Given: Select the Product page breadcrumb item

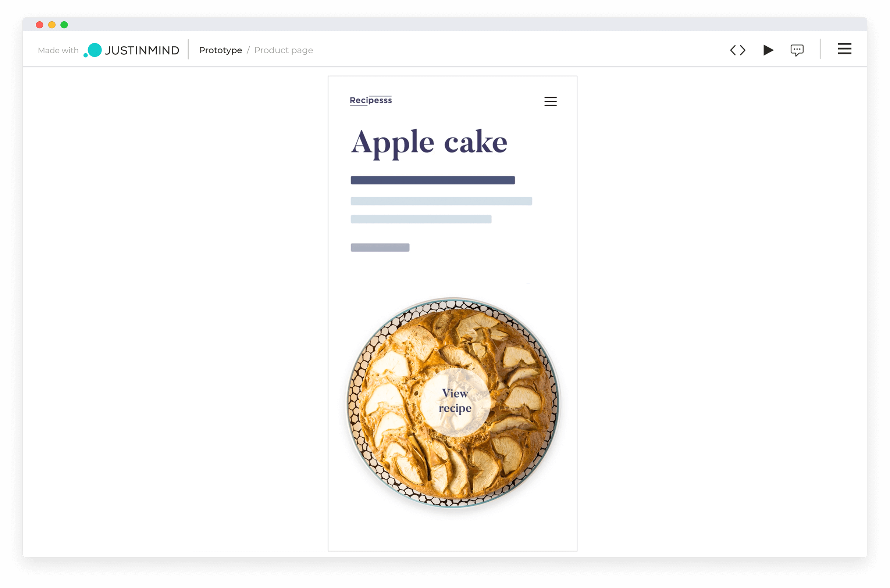Looking at the screenshot, I should pos(284,50).
